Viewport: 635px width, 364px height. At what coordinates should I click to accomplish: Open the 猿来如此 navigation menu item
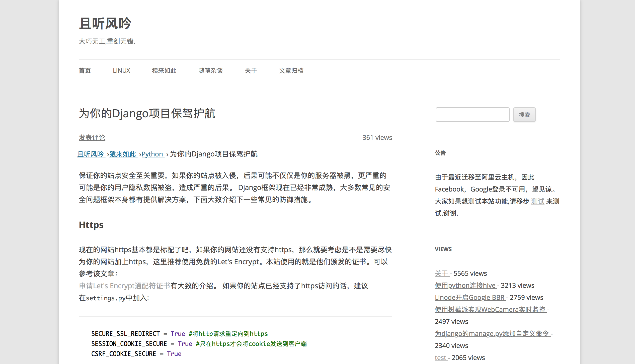[164, 71]
